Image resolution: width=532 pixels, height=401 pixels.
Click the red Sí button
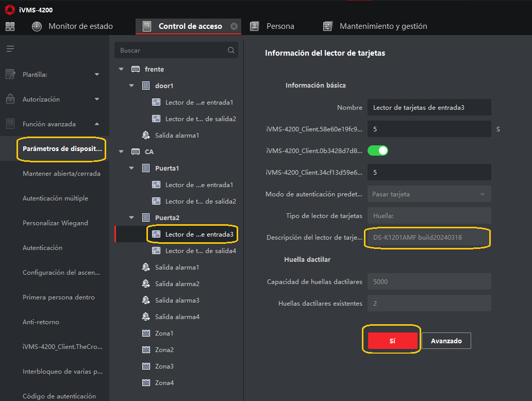(x=392, y=341)
